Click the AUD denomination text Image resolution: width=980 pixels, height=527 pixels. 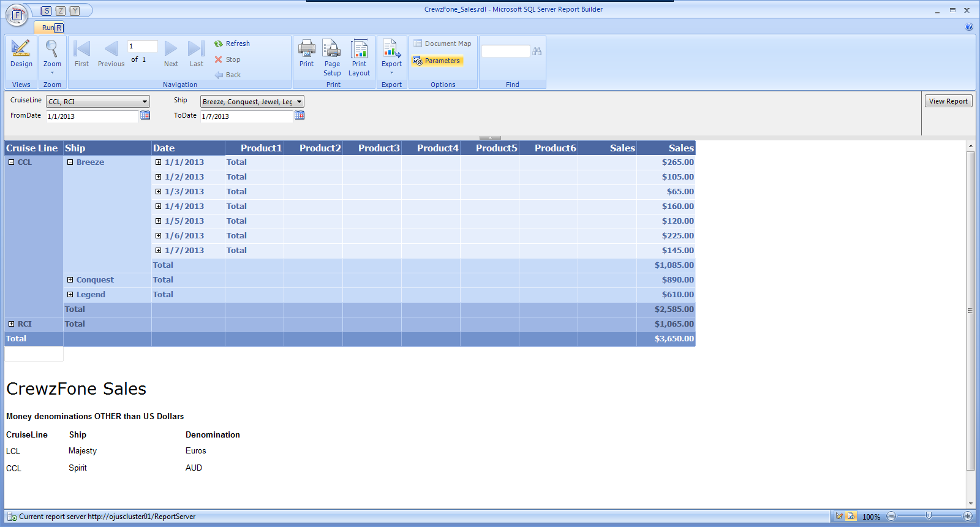pyautogui.click(x=194, y=468)
